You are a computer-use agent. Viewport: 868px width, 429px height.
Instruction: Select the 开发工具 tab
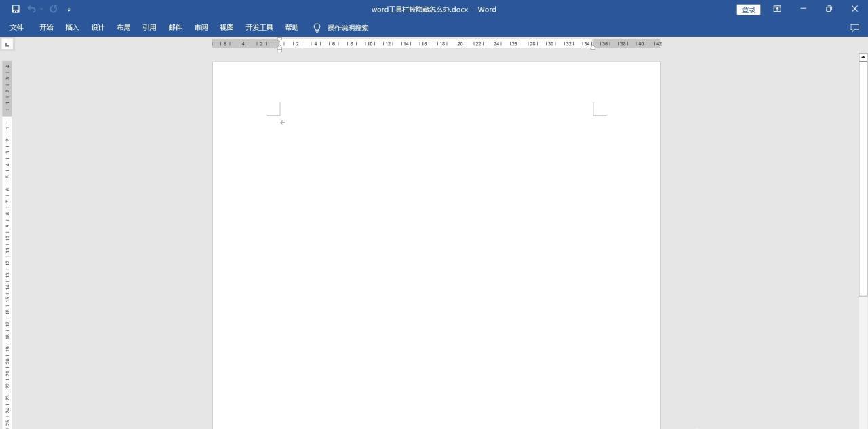click(x=258, y=27)
